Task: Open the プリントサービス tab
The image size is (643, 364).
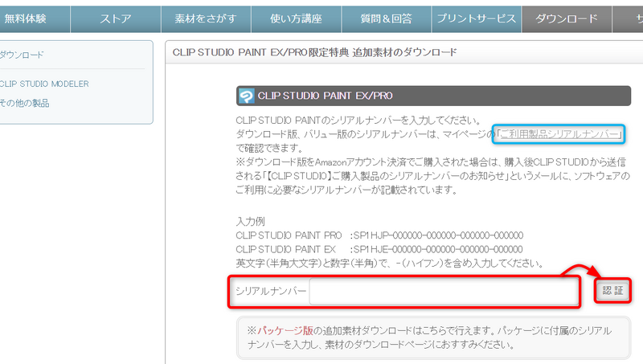Action: (476, 19)
